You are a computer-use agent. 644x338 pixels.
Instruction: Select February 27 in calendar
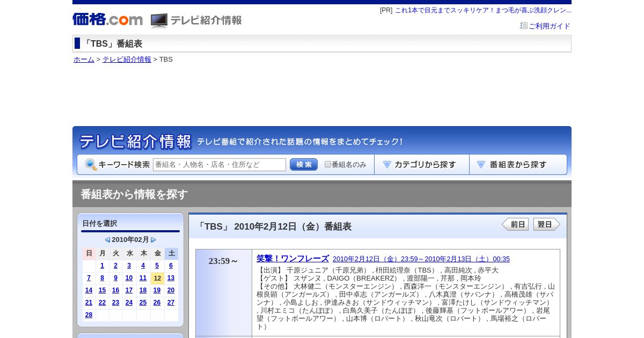coord(171,303)
